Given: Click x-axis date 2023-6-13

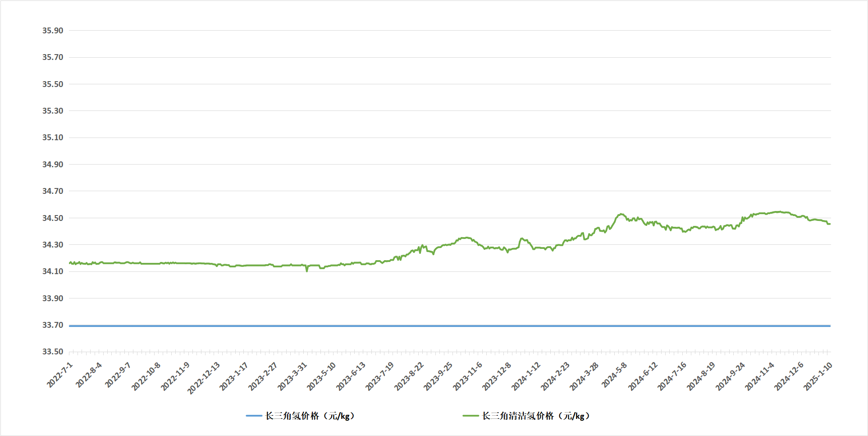Looking at the screenshot, I should (x=351, y=376).
